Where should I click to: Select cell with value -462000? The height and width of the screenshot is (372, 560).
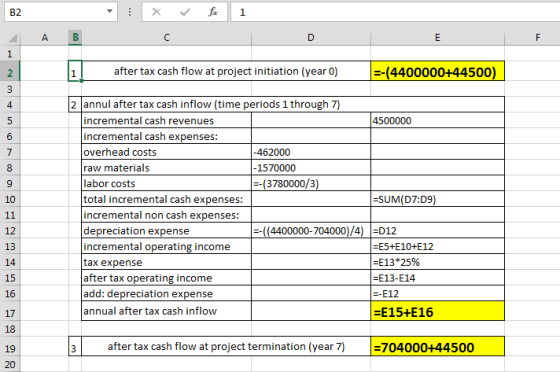[311, 152]
